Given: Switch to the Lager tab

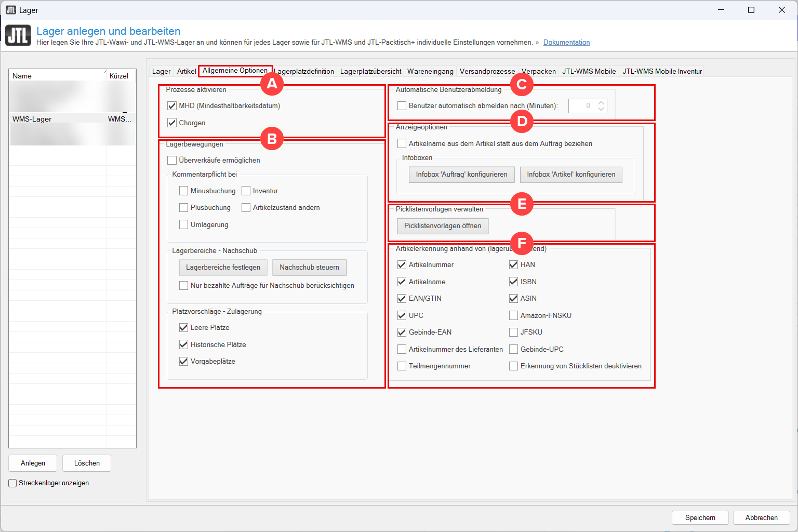Looking at the screenshot, I should (161, 72).
